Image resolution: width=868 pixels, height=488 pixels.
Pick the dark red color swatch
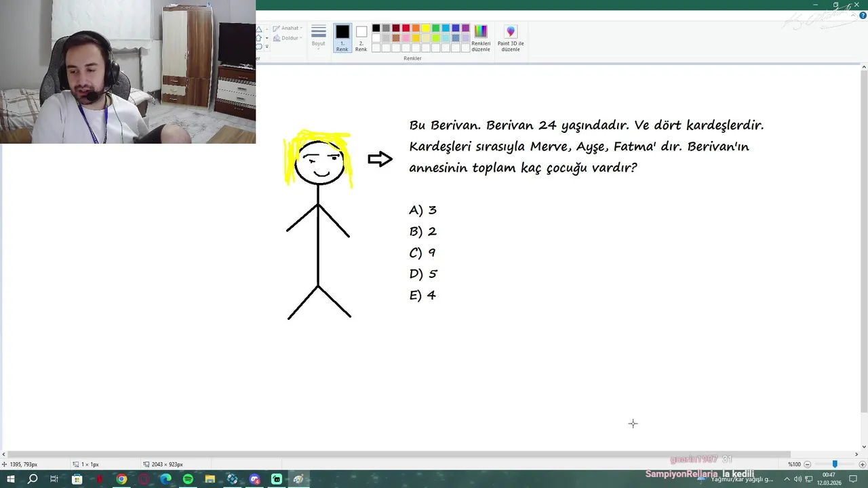click(x=396, y=28)
